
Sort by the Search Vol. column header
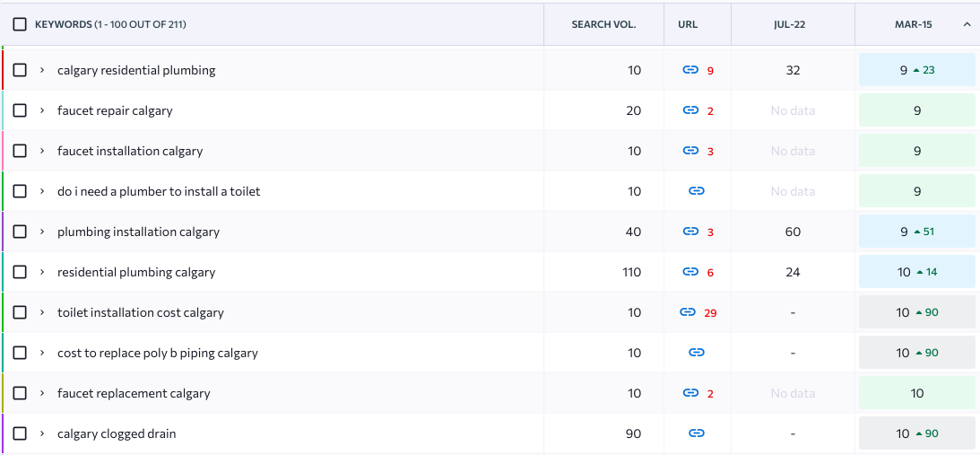[603, 24]
